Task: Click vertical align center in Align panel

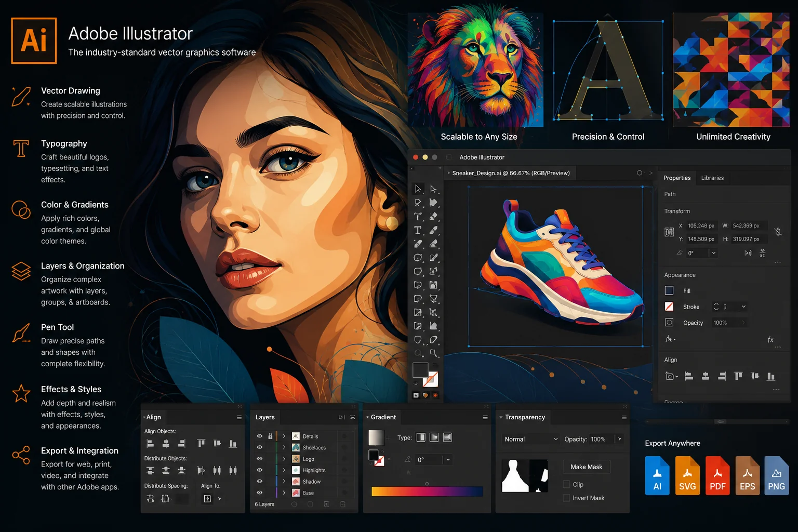Action: click(x=217, y=443)
